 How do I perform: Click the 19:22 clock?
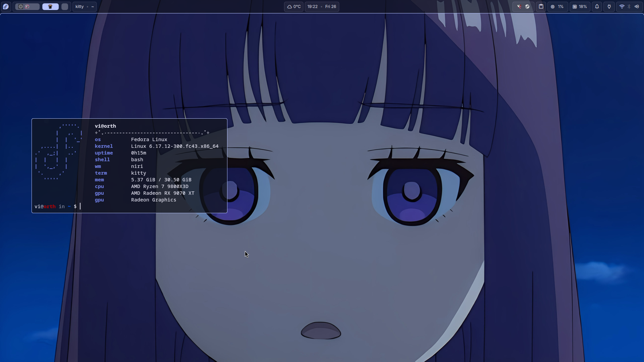click(312, 6)
